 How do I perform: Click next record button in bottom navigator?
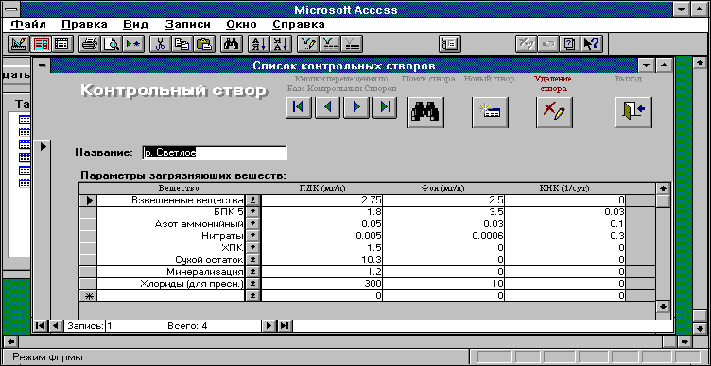pyautogui.click(x=268, y=325)
